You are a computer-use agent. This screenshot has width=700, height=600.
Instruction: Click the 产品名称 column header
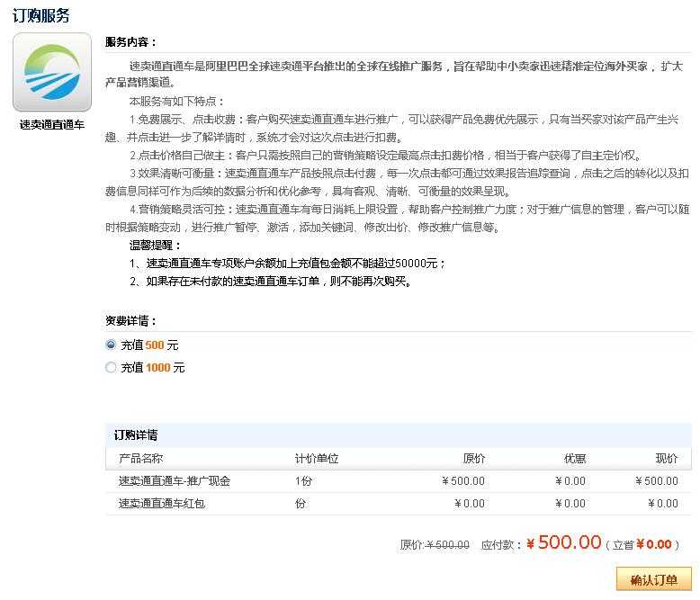[140, 458]
